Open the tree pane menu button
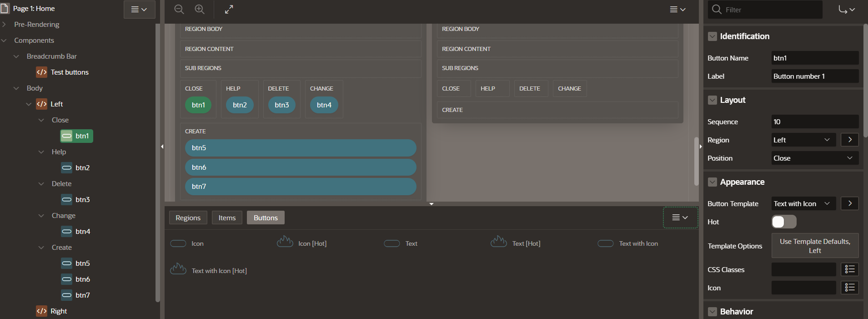The width and height of the screenshot is (868, 319). [139, 9]
